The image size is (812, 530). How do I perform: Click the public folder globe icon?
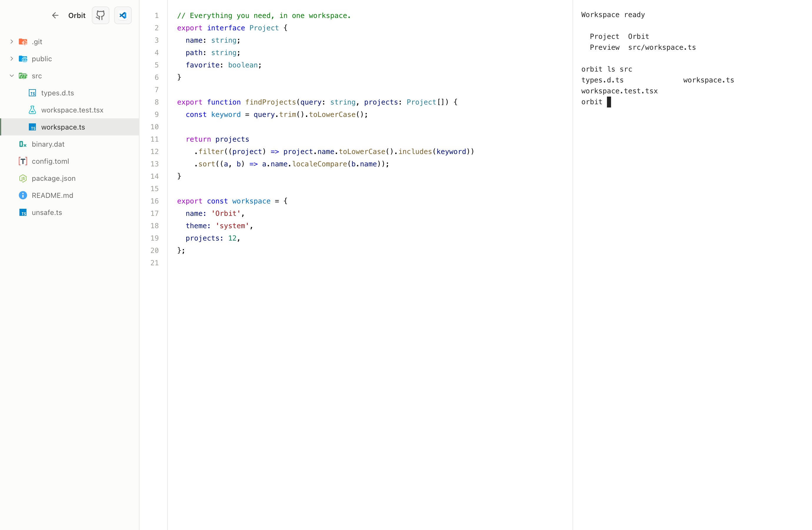point(23,59)
